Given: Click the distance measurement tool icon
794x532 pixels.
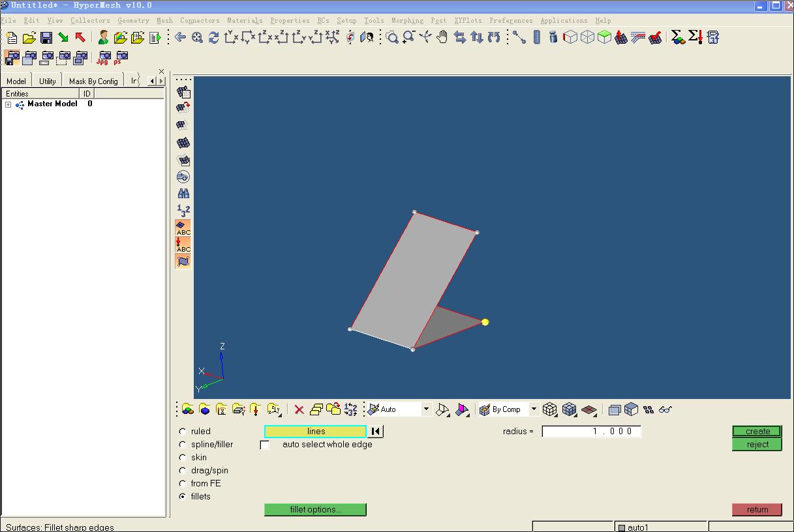Looking at the screenshot, I should point(519,37).
